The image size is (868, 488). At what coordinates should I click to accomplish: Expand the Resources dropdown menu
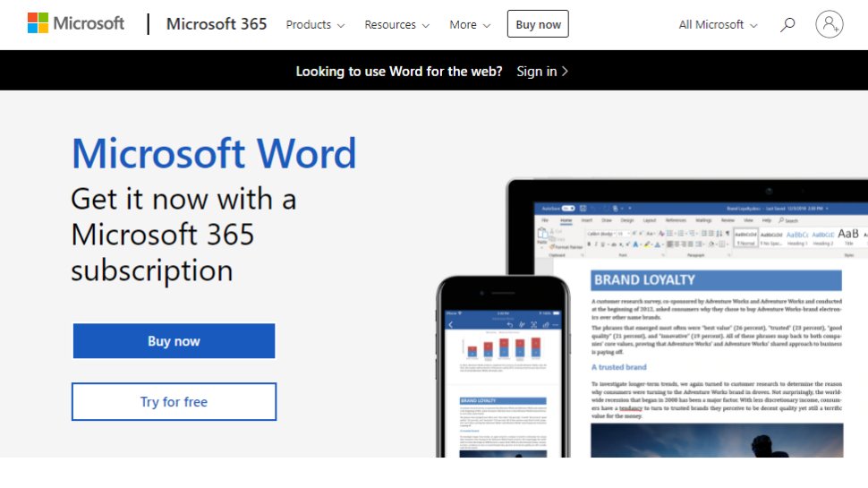point(396,25)
